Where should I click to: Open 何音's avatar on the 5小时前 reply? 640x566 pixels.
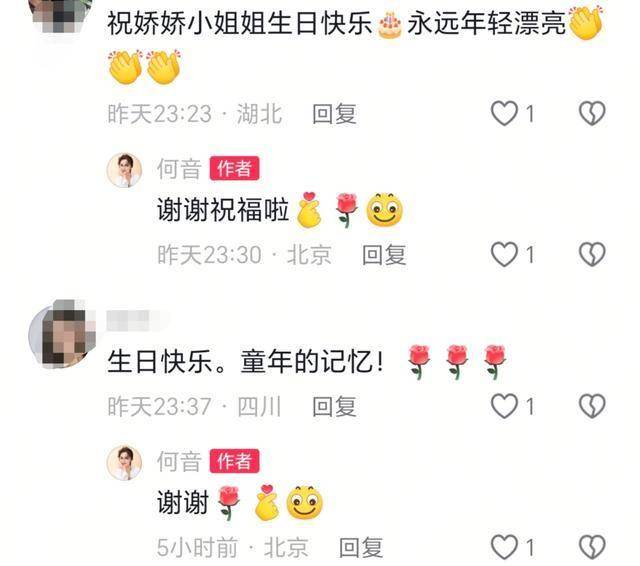pyautogui.click(x=124, y=463)
